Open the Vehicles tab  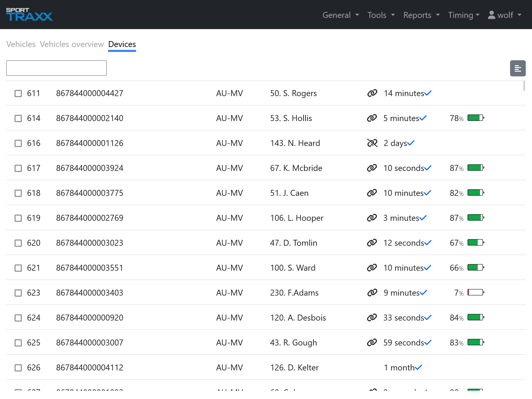pyautogui.click(x=21, y=44)
